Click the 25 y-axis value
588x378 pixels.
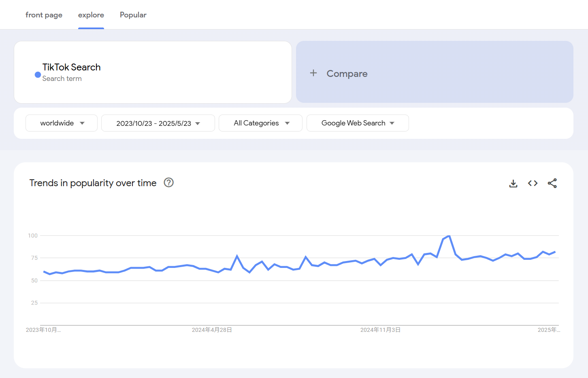tap(34, 303)
